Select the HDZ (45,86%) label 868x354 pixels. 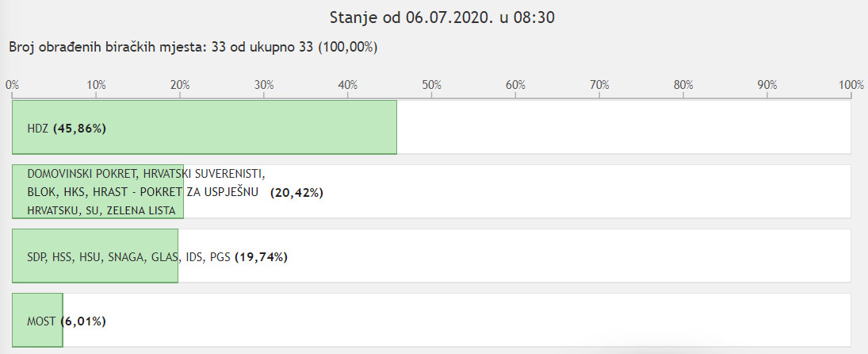pos(67,129)
